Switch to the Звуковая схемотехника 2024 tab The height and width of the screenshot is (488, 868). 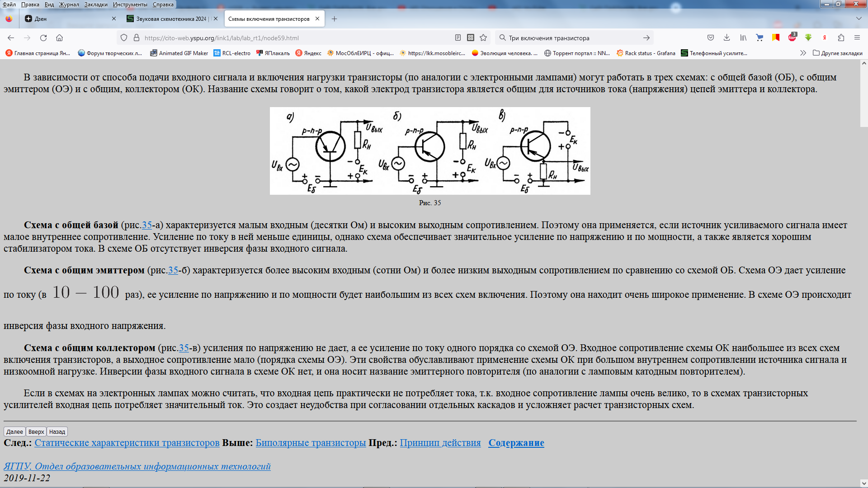tap(170, 19)
